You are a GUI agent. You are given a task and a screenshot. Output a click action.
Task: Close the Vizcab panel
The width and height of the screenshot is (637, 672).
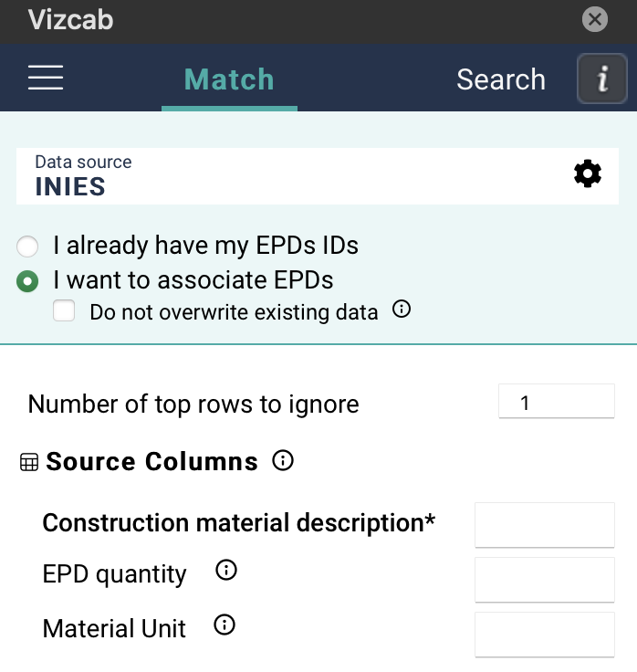(595, 19)
